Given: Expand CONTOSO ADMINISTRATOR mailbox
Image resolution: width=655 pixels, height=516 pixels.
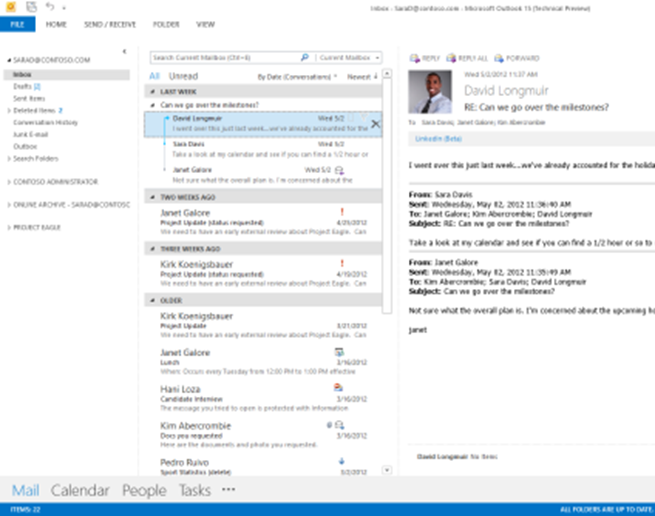Looking at the screenshot, I should tap(9, 182).
